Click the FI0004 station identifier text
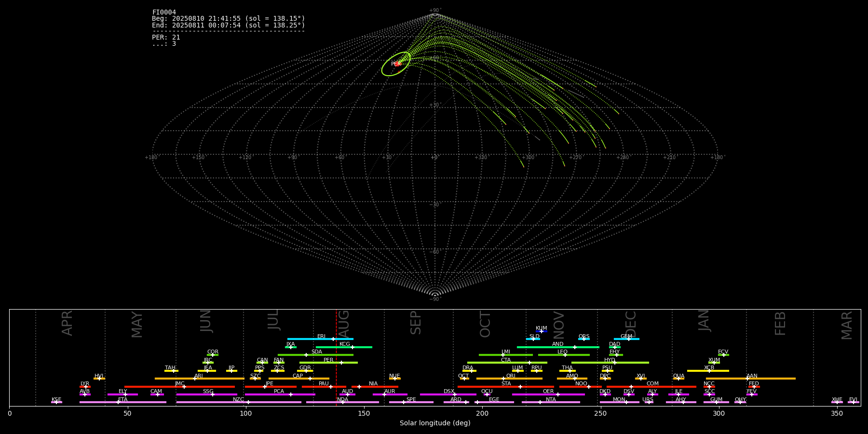868x434 pixels. pos(164,13)
